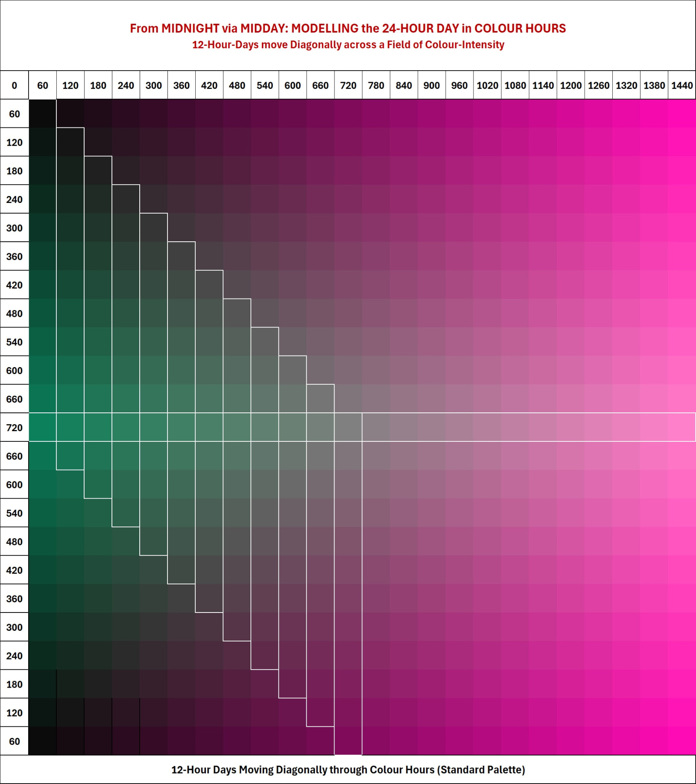Select column header 660 in the top row
The height and width of the screenshot is (784, 696).
pyautogui.click(x=320, y=85)
